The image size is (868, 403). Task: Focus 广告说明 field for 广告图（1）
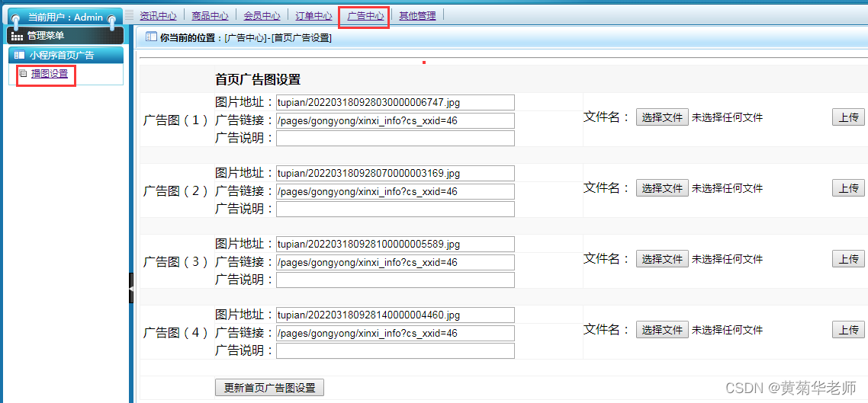[395, 138]
